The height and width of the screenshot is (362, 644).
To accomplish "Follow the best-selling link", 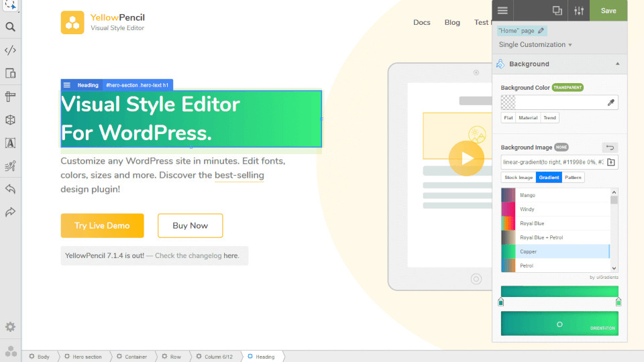I will tap(239, 175).
